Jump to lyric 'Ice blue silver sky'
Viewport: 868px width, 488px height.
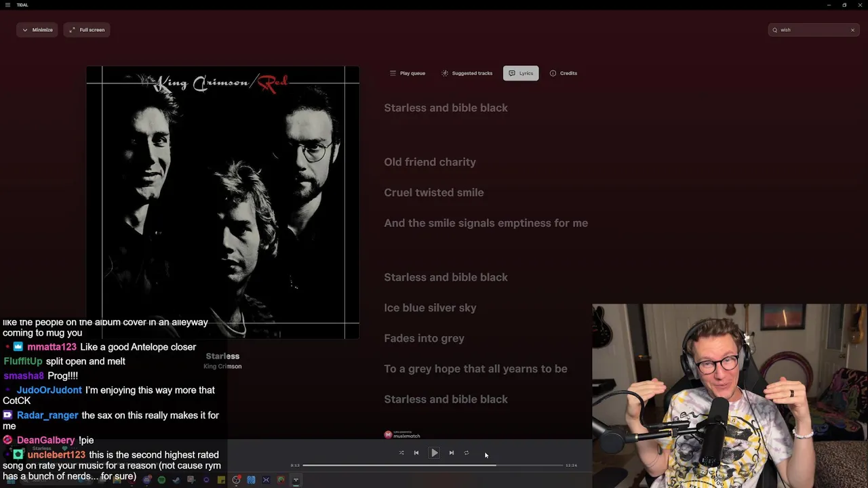430,308
